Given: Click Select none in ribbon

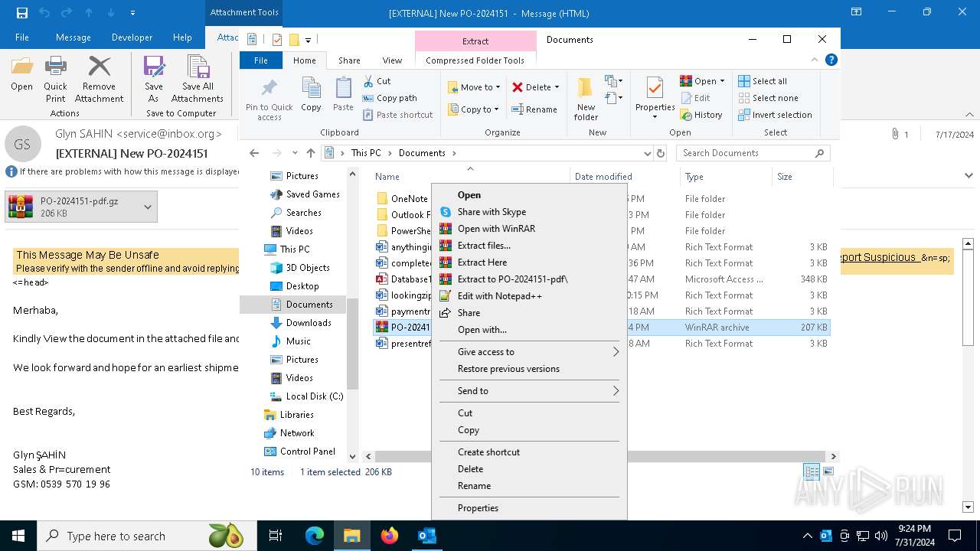Looking at the screenshot, I should [x=768, y=98].
